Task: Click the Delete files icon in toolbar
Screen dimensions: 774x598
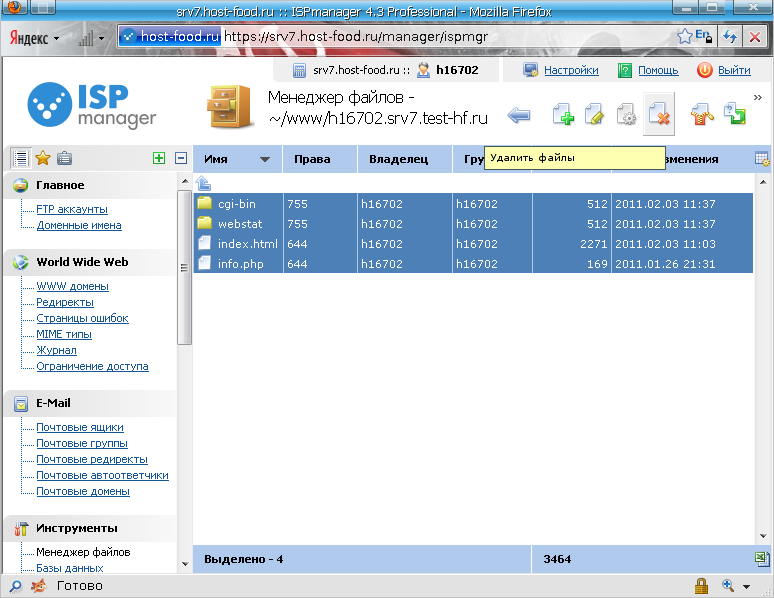Action: [x=658, y=115]
